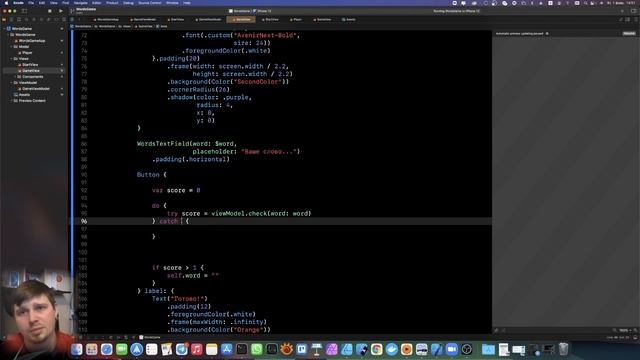640x360 pixels.
Task: Choose the iPhone 14 run destination
Action: (262, 11)
